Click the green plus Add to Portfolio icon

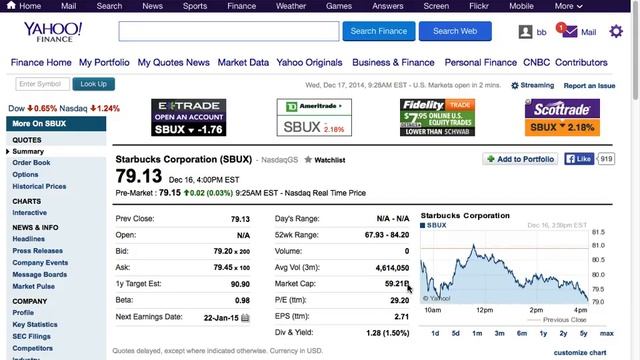tap(491, 159)
